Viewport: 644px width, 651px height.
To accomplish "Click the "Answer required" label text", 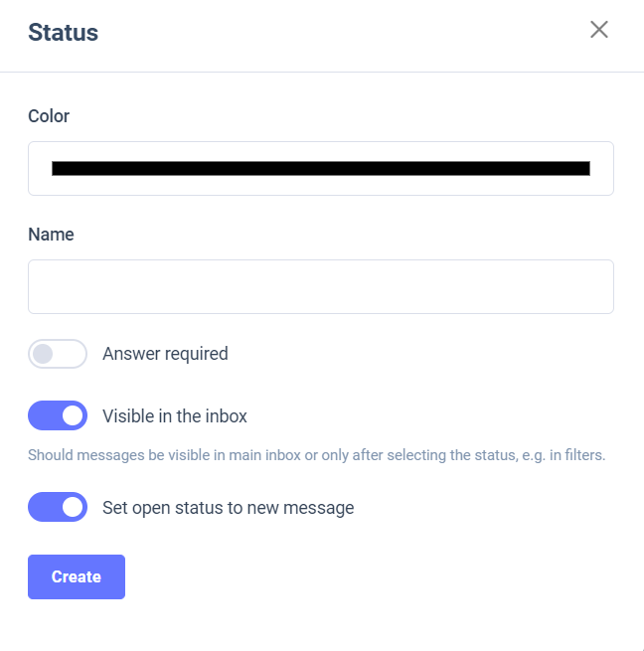I will (x=165, y=354).
